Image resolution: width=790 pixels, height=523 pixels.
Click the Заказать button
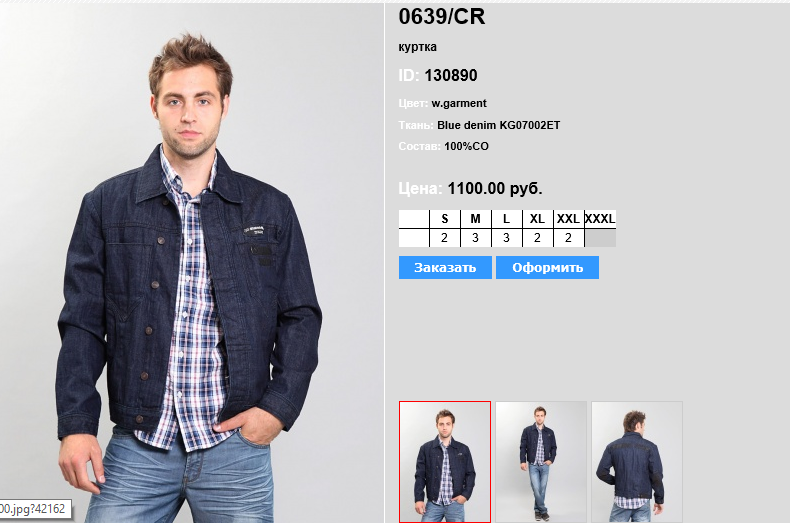445,268
